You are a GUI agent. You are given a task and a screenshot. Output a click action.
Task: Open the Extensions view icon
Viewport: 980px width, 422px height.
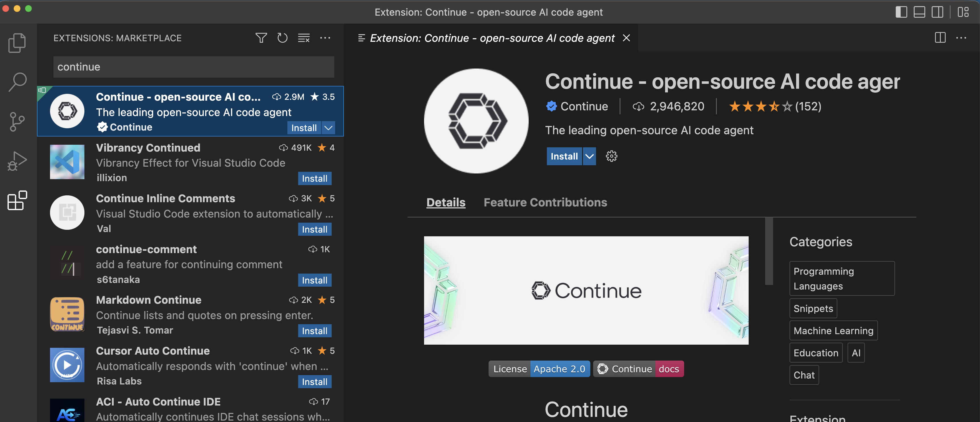coord(17,200)
